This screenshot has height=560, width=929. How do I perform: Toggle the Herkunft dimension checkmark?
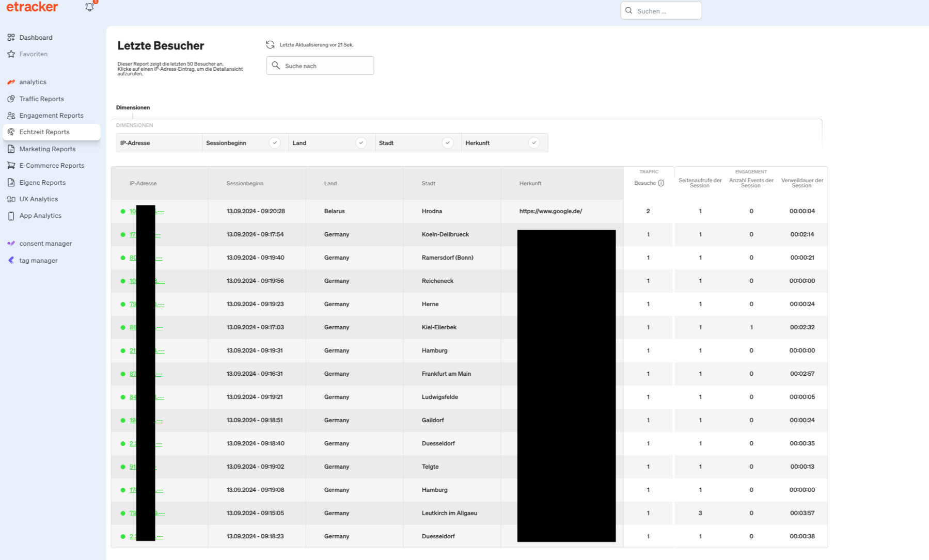534,143
